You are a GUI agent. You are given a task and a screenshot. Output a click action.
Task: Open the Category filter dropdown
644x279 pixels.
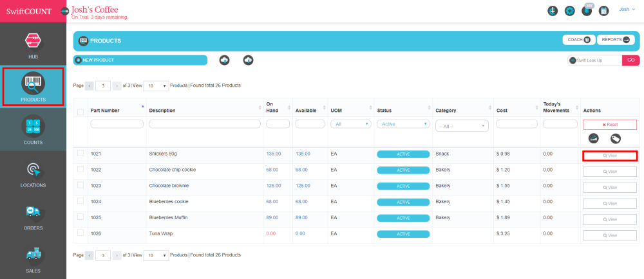(462, 126)
